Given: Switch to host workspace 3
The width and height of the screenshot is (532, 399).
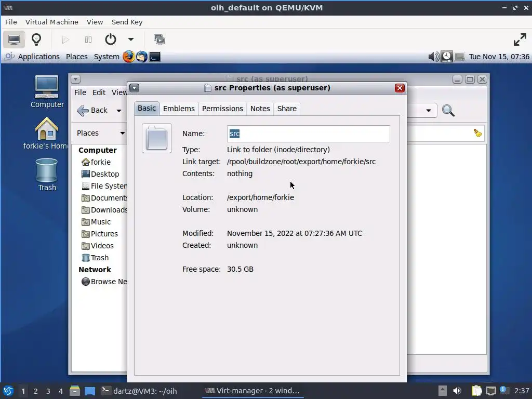Looking at the screenshot, I should coord(48,391).
